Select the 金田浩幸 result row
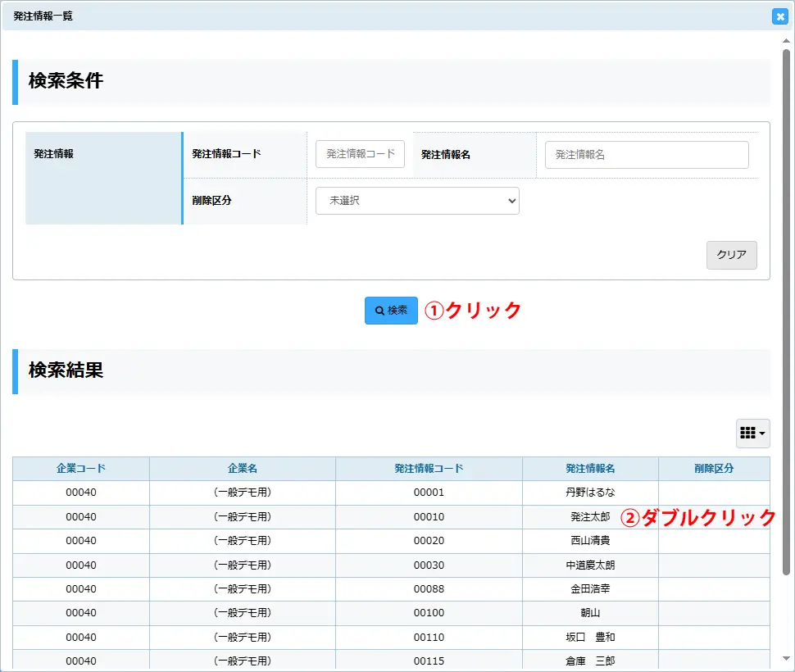The height and width of the screenshot is (672, 795). [x=590, y=589]
